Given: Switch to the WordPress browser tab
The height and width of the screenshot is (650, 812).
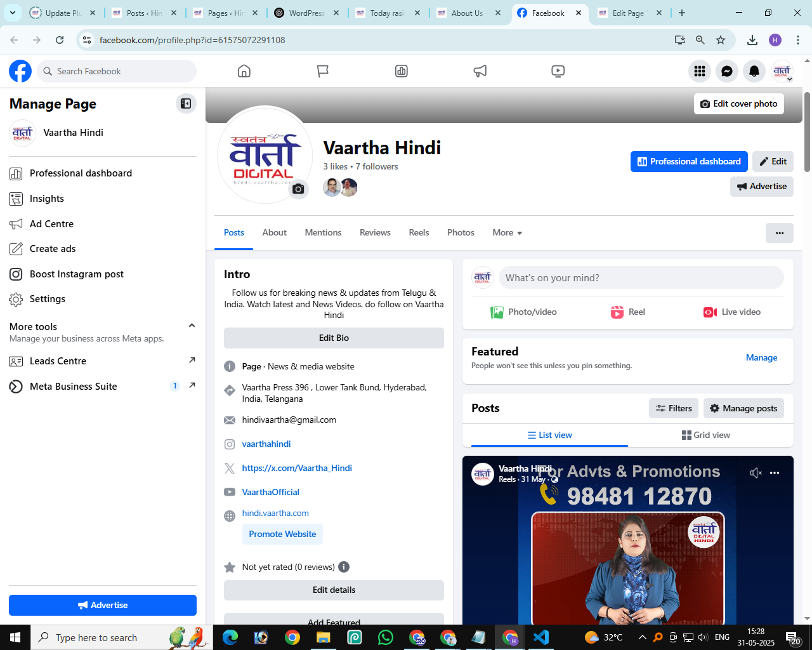Looking at the screenshot, I should (307, 13).
